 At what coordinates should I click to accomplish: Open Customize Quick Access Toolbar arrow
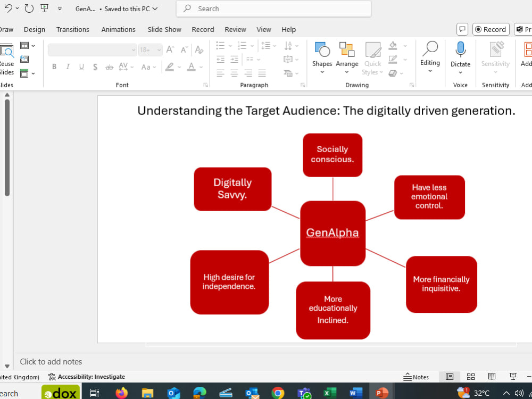60,9
